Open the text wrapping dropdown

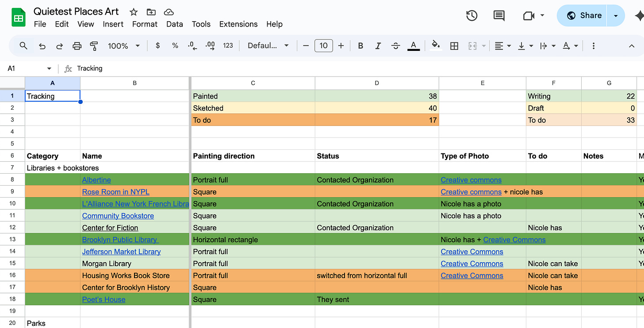pyautogui.click(x=548, y=46)
